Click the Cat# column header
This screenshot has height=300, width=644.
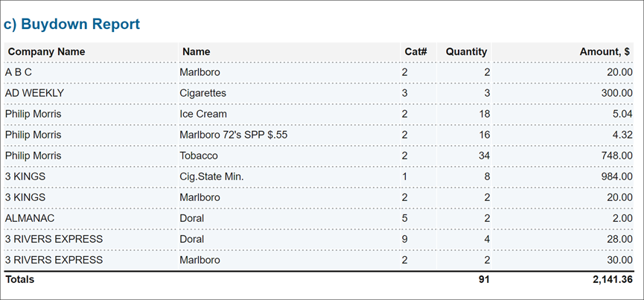(x=416, y=51)
